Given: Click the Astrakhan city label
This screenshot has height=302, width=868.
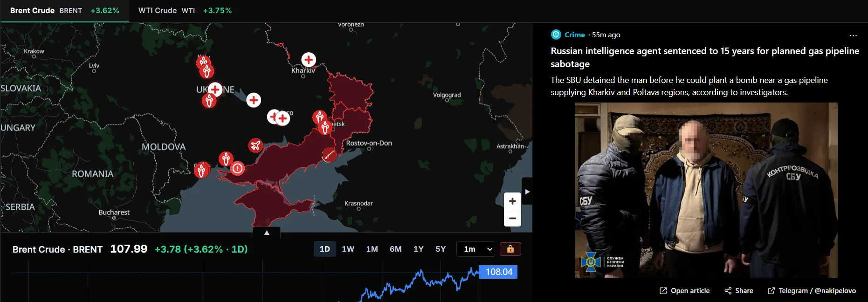Looking at the screenshot, I should click(x=510, y=146).
